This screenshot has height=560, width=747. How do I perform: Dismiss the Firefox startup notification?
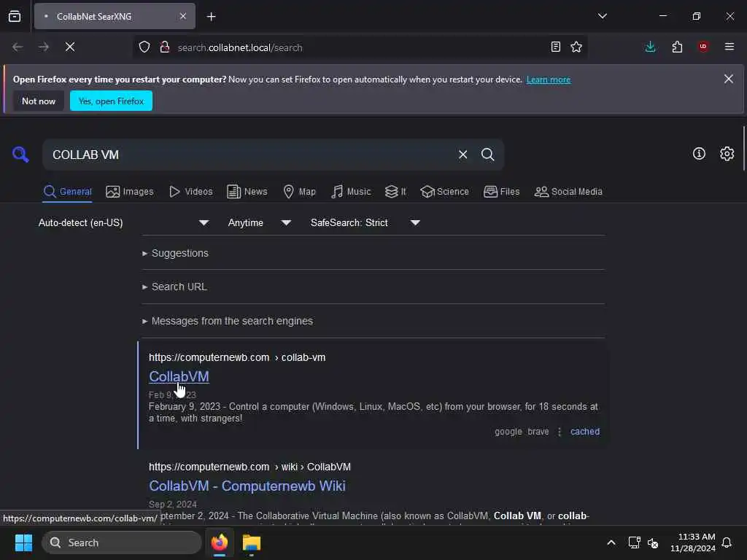729,79
